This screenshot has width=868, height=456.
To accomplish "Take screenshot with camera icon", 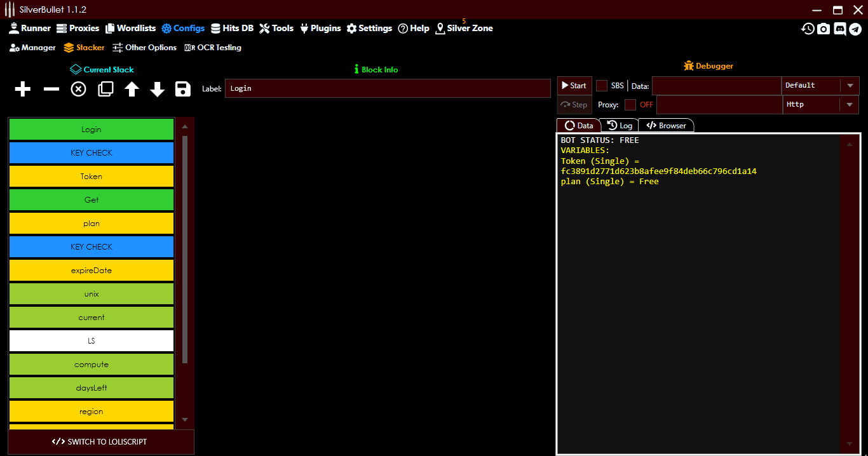I will tap(824, 29).
